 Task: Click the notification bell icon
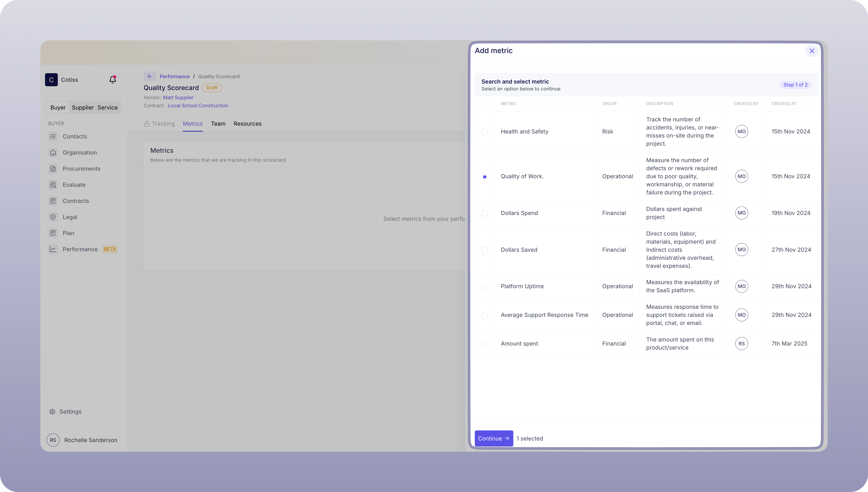112,79
